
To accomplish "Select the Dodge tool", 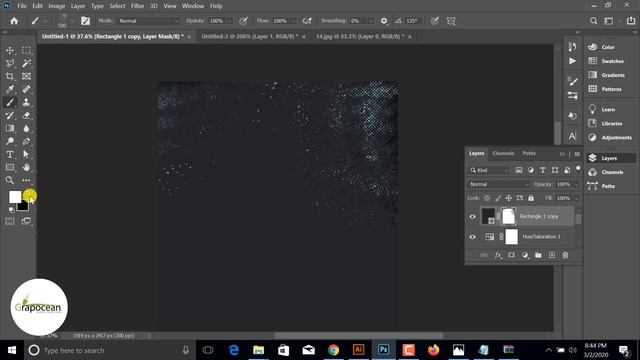I will 10,142.
